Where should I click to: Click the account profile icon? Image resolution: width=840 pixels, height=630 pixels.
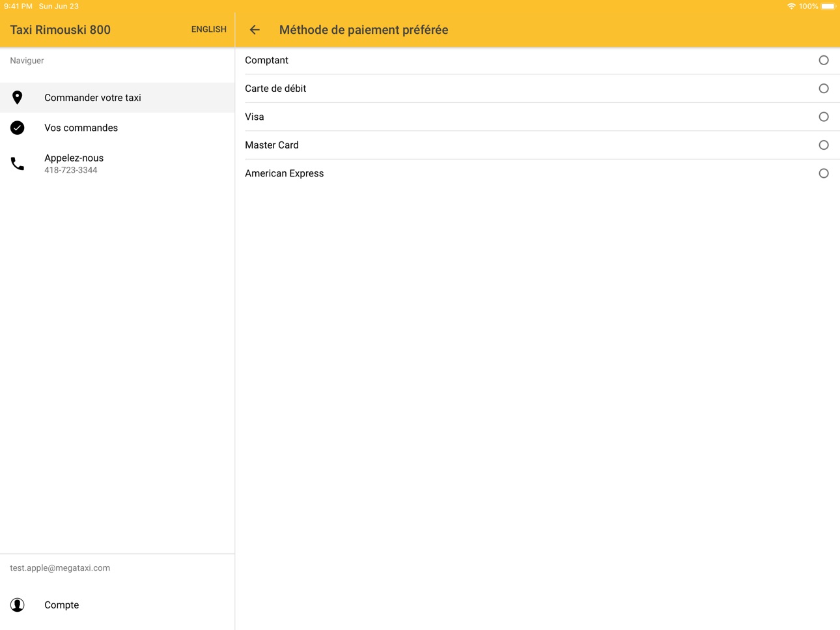(18, 605)
